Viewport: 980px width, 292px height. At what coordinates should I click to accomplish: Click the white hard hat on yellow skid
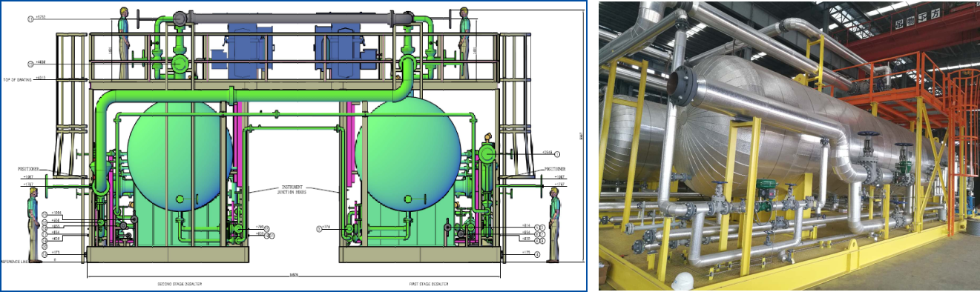click(x=683, y=281)
